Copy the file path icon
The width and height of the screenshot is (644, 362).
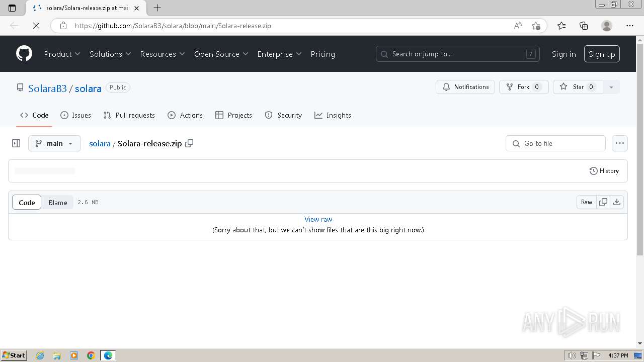(x=189, y=143)
